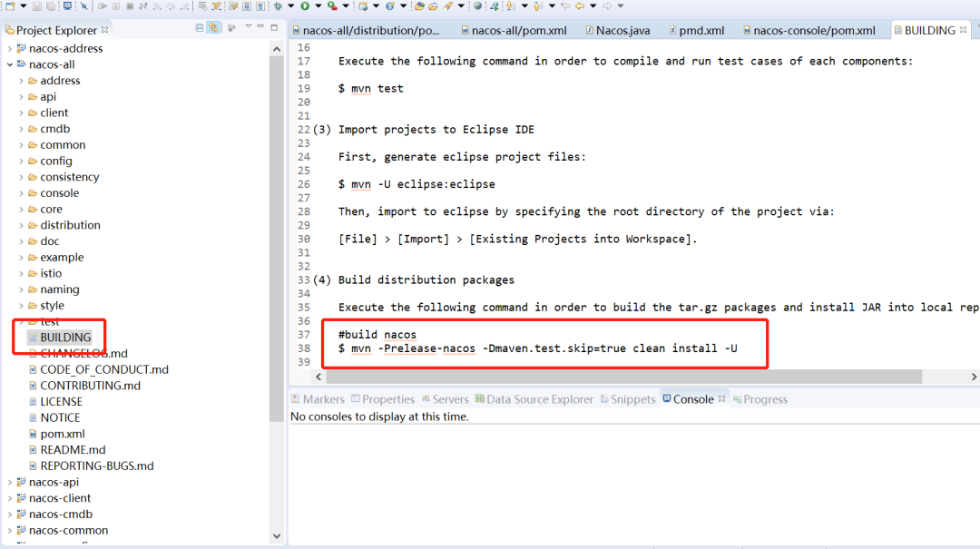Click the New Servlet icon
Screen dimensions: 980x549
tap(390, 6)
